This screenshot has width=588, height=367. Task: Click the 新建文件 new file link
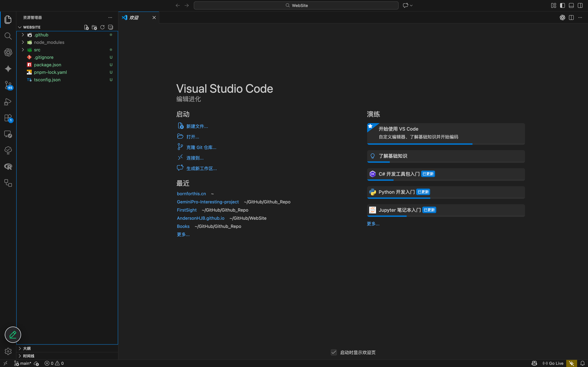click(x=197, y=126)
